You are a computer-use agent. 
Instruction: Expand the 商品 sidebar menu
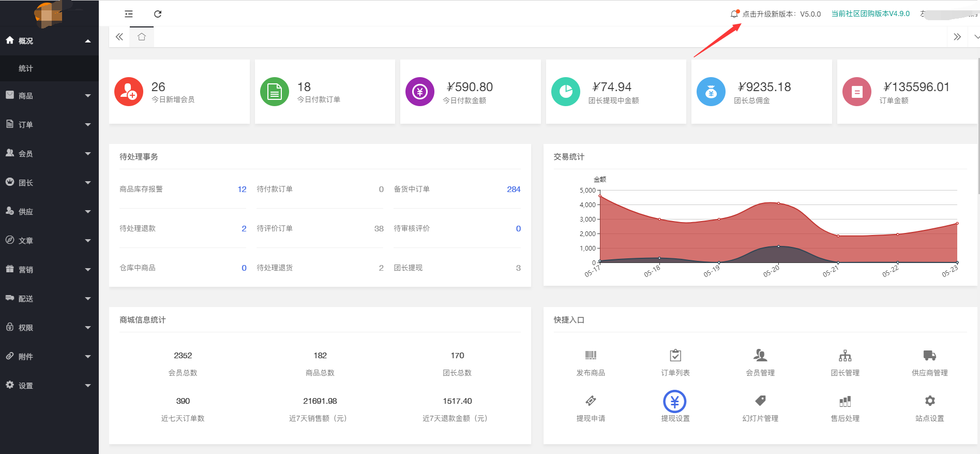tap(49, 96)
